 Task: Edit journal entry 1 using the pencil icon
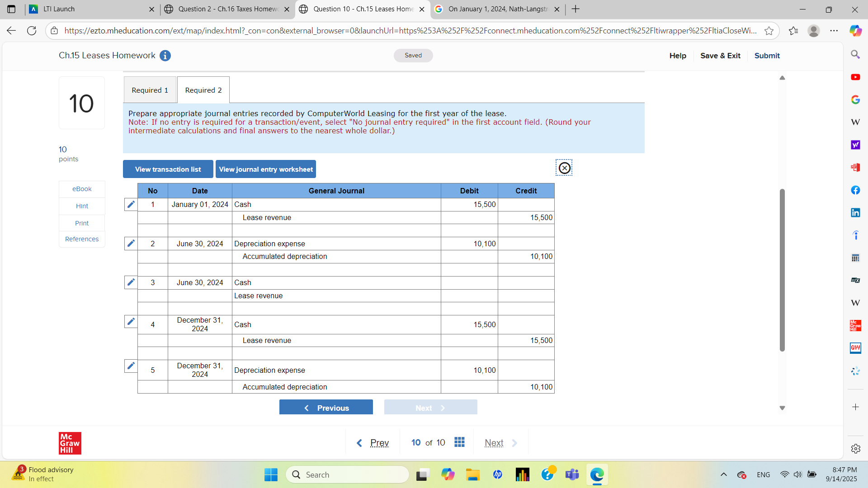point(131,204)
